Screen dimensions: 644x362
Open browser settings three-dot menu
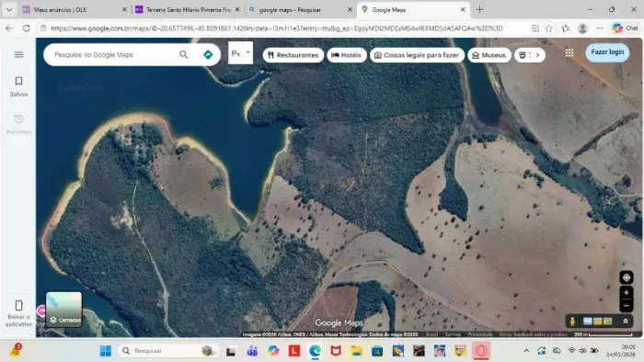click(x=600, y=28)
